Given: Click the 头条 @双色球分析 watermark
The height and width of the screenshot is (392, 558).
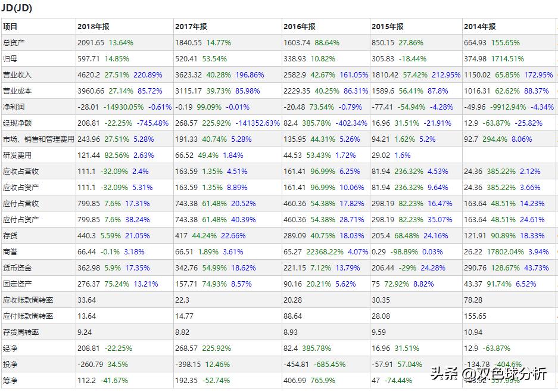Looking at the screenshot, I should [488, 374].
